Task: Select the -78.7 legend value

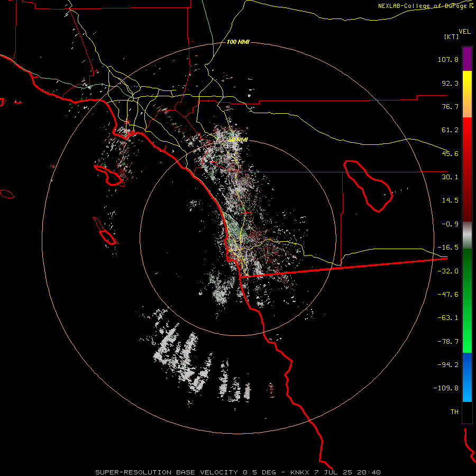Action: (x=448, y=342)
